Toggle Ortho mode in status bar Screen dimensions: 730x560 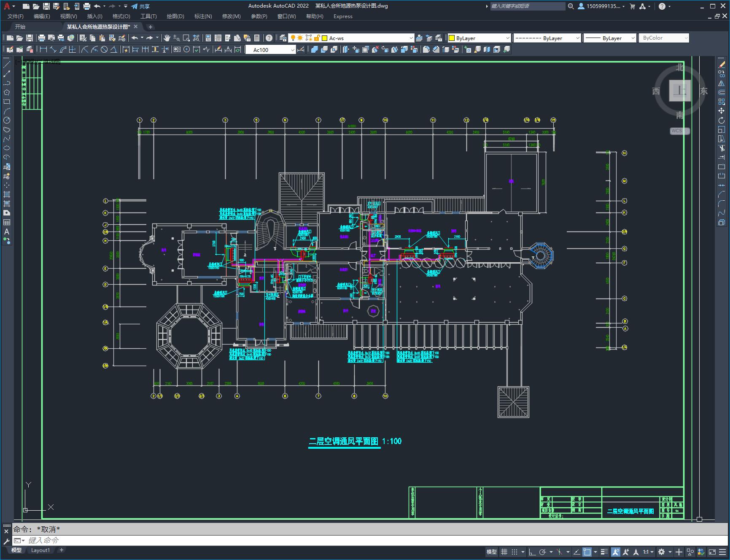pos(532,552)
